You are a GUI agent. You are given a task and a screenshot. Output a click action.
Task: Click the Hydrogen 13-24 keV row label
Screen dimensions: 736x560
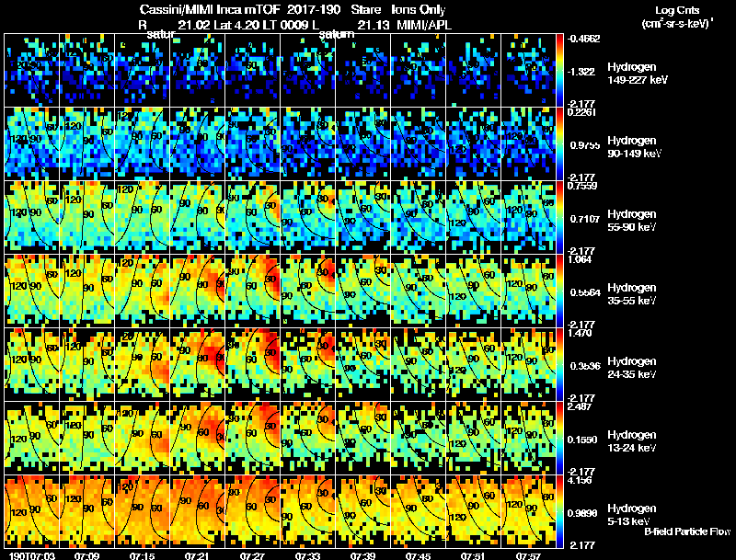[632, 441]
